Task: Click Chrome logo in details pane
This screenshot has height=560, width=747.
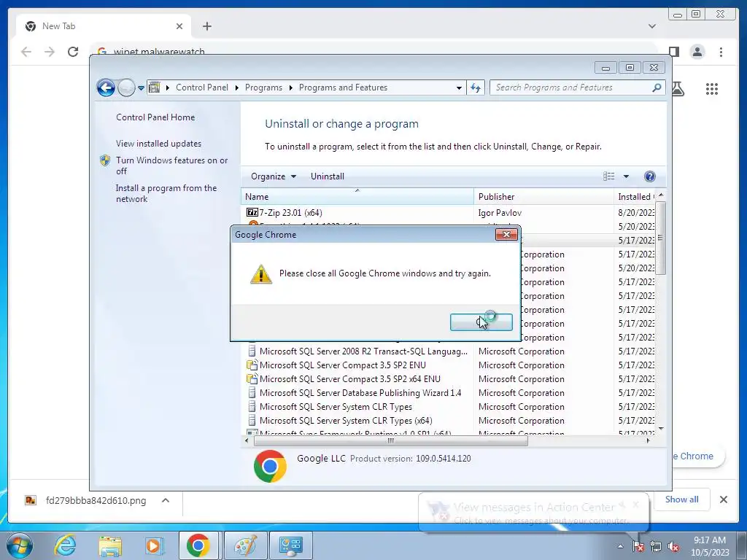Action: (270, 466)
